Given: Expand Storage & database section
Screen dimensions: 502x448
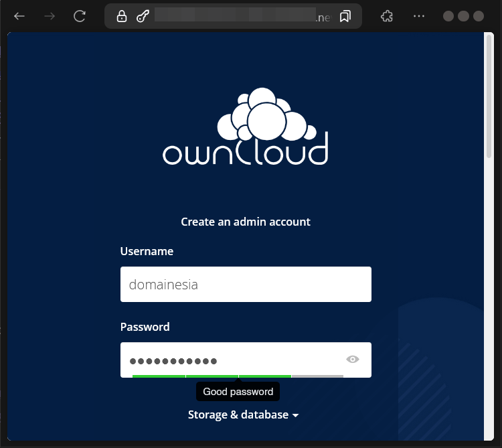Looking at the screenshot, I should point(244,415).
